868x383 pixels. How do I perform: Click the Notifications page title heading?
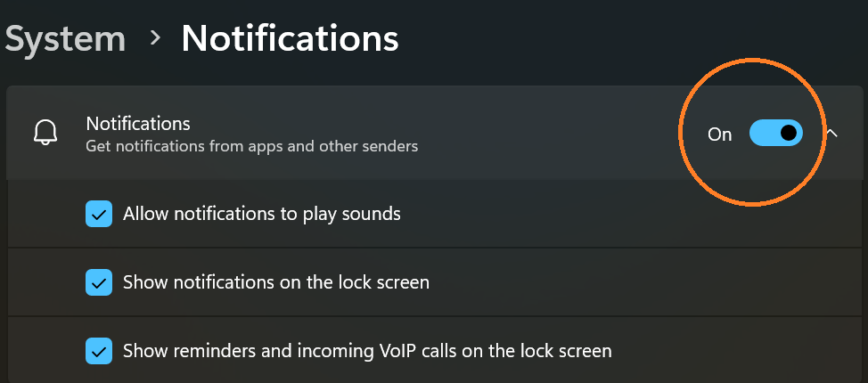click(x=290, y=38)
